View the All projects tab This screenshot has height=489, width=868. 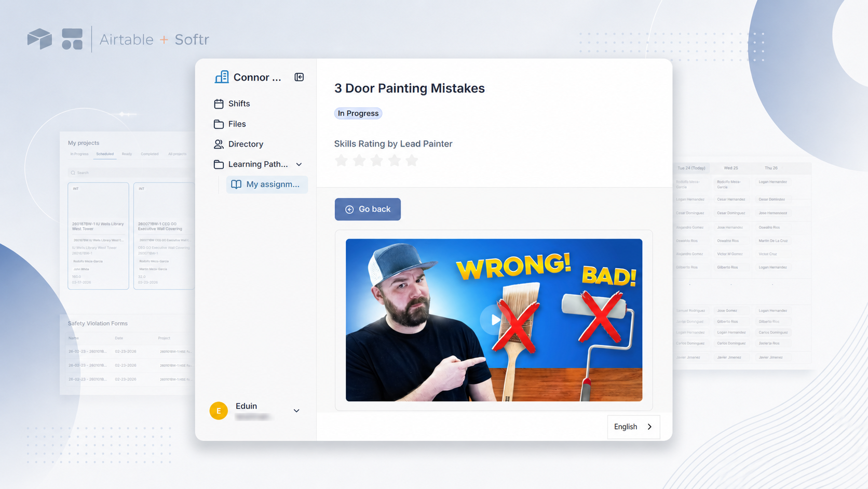pos(177,154)
